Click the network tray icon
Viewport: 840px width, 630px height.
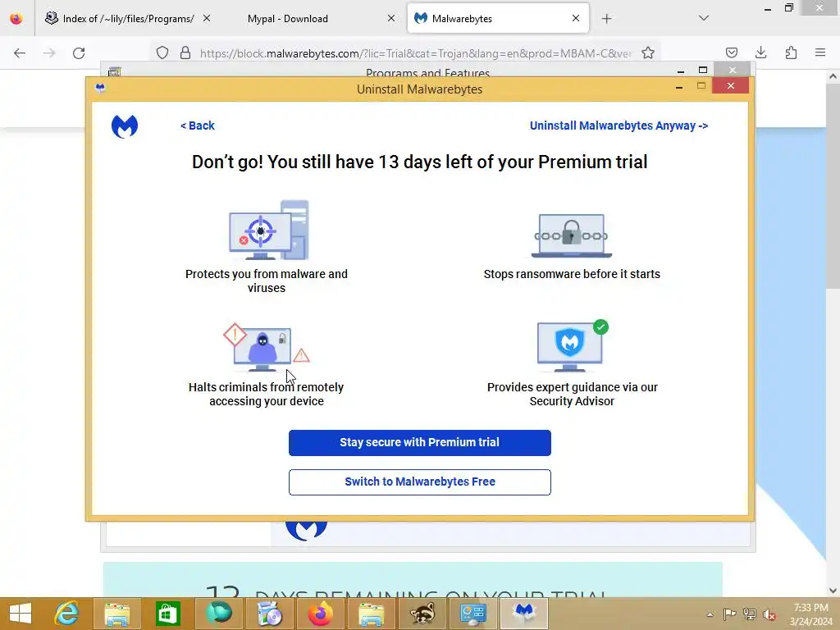(x=750, y=614)
